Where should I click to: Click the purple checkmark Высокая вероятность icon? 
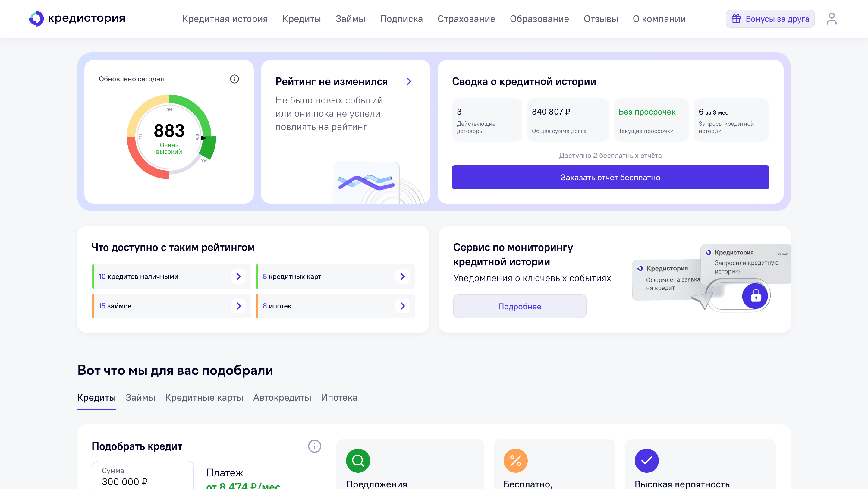(x=646, y=460)
